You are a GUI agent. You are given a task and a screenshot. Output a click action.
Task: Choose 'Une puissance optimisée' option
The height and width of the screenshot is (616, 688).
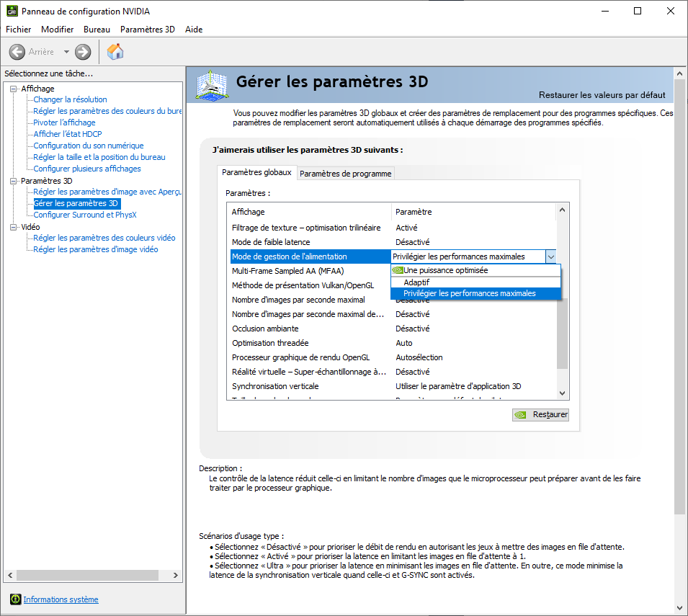(x=475, y=270)
